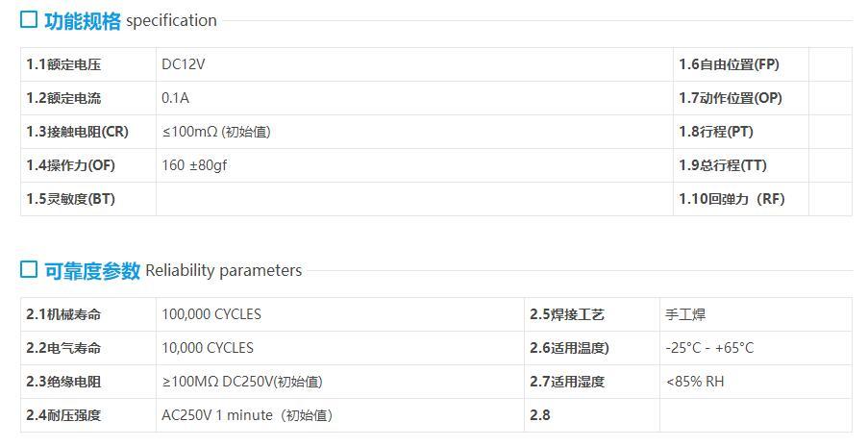Click the square icon beside 功能规格 heading
The height and width of the screenshot is (447, 868).
click(x=29, y=19)
